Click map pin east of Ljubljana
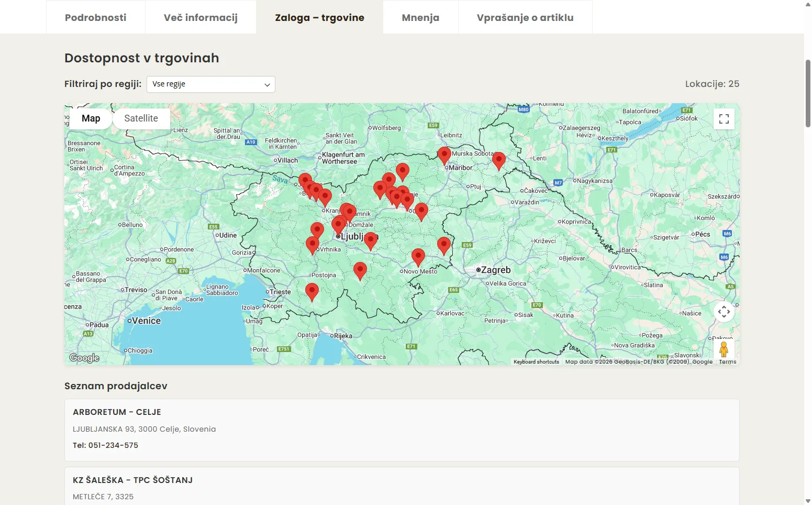Viewport: 812px width, 505px height. point(371,241)
